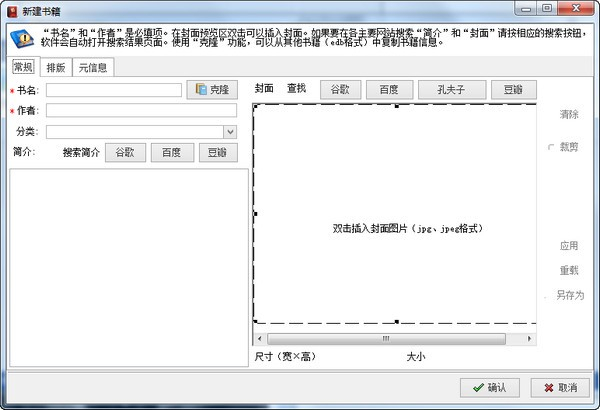Click the scrollbar's left arrow
This screenshot has width=600, height=410.
[260, 338]
